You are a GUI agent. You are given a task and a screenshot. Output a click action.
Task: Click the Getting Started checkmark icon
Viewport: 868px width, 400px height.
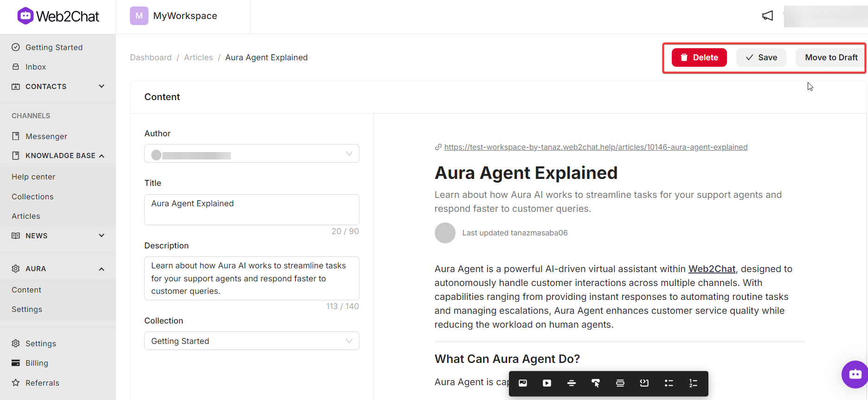[x=16, y=47]
